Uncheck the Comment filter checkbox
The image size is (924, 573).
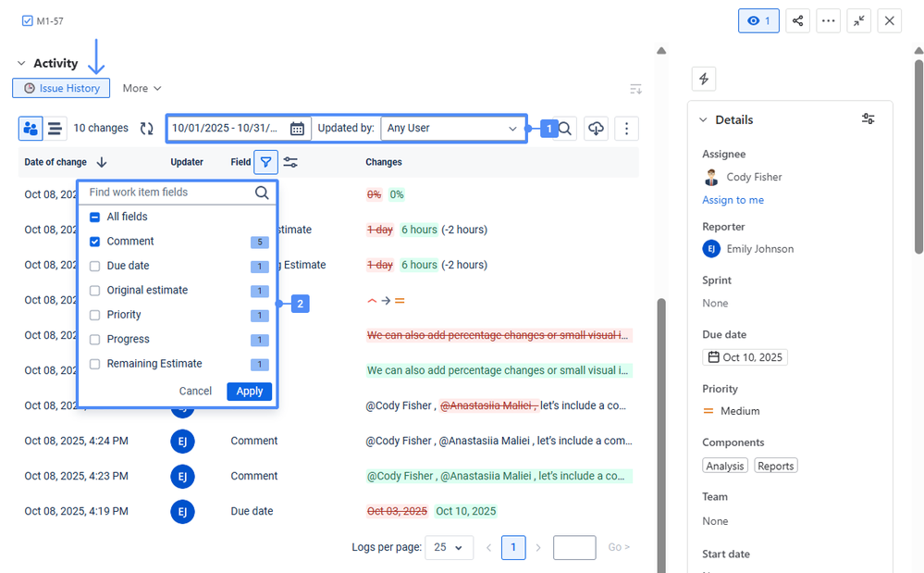pyautogui.click(x=93, y=241)
